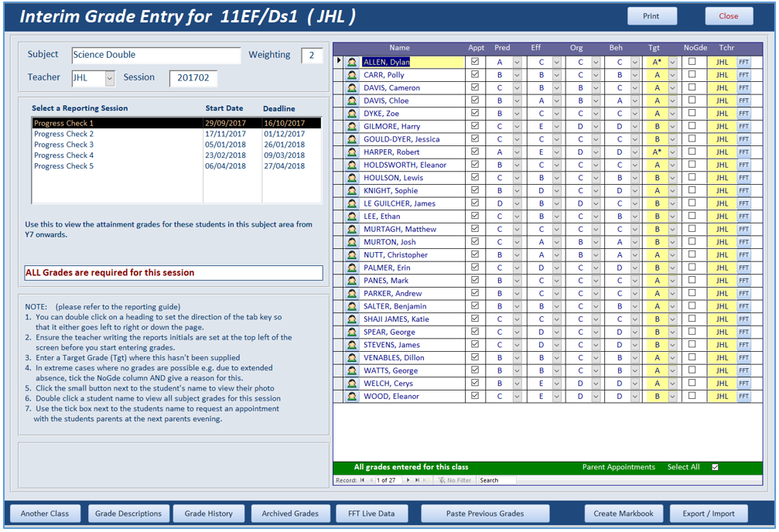The image size is (779, 532).
Task: Click FFT button for ALLEN, Dylan
Action: point(743,62)
